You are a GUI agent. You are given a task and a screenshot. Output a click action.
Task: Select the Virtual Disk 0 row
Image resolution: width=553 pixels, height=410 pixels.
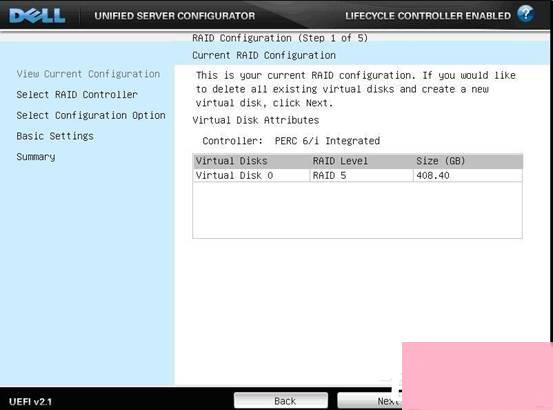(x=357, y=175)
